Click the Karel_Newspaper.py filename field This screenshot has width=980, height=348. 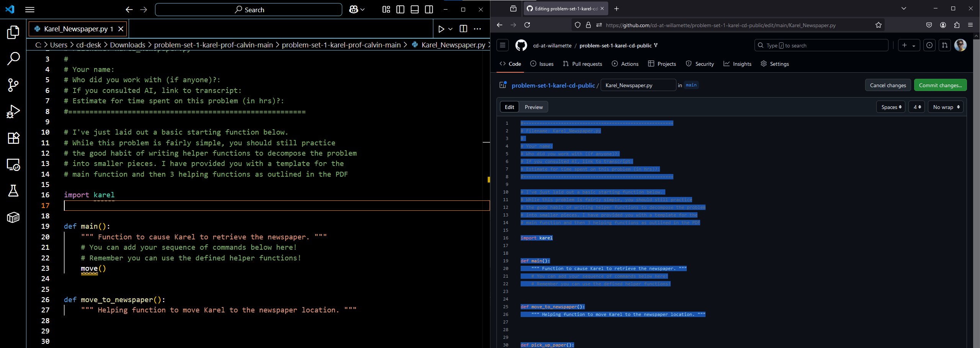(x=638, y=85)
